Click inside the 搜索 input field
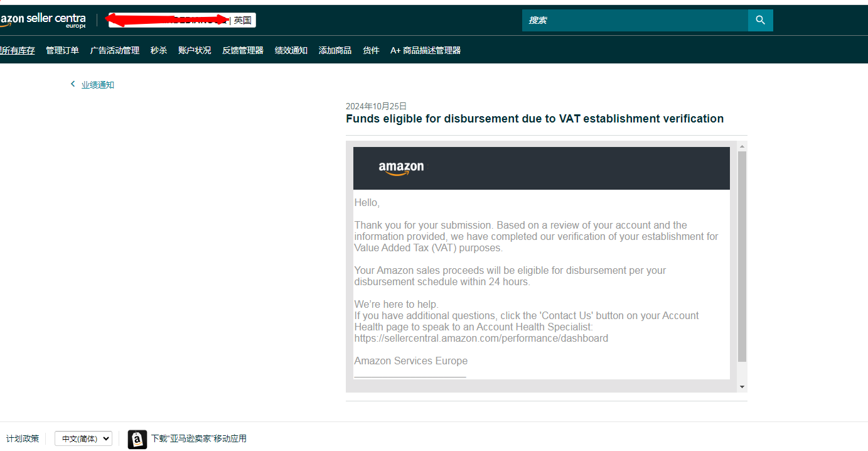Screen dimensions: 868x451 635,20
